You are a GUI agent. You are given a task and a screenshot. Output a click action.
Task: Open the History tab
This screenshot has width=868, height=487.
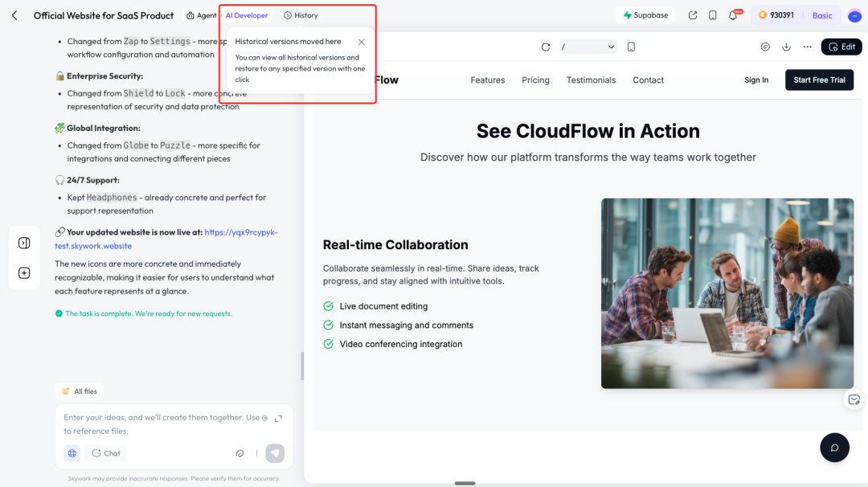point(301,15)
